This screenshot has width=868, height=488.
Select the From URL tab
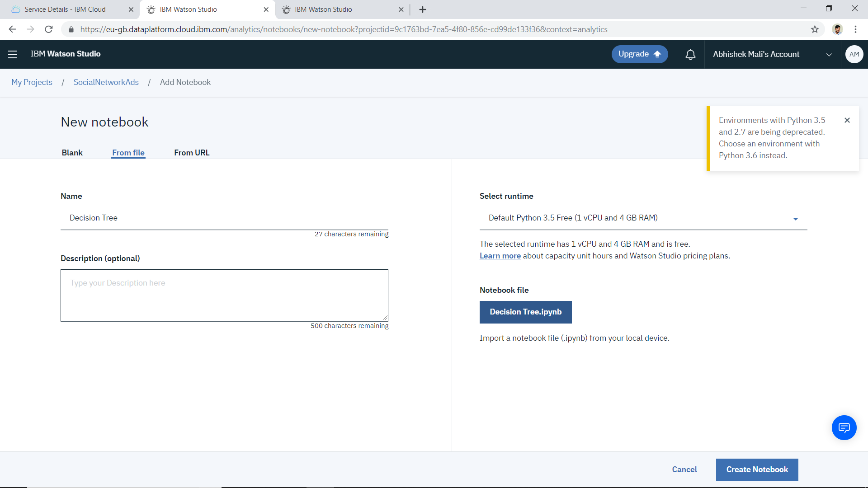(x=192, y=153)
